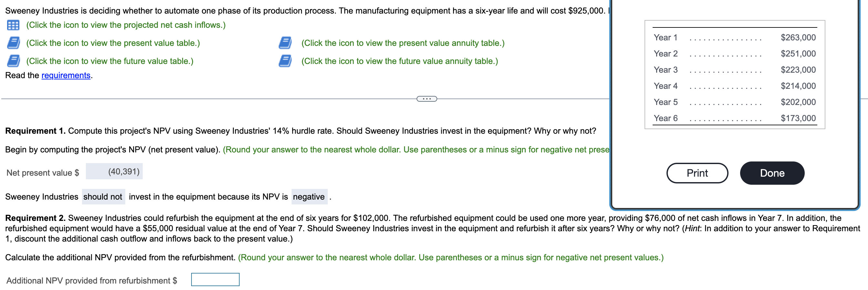Select the blue book icon beside future value annuity text
Image resolution: width=868 pixels, height=290 pixels.
tap(285, 61)
